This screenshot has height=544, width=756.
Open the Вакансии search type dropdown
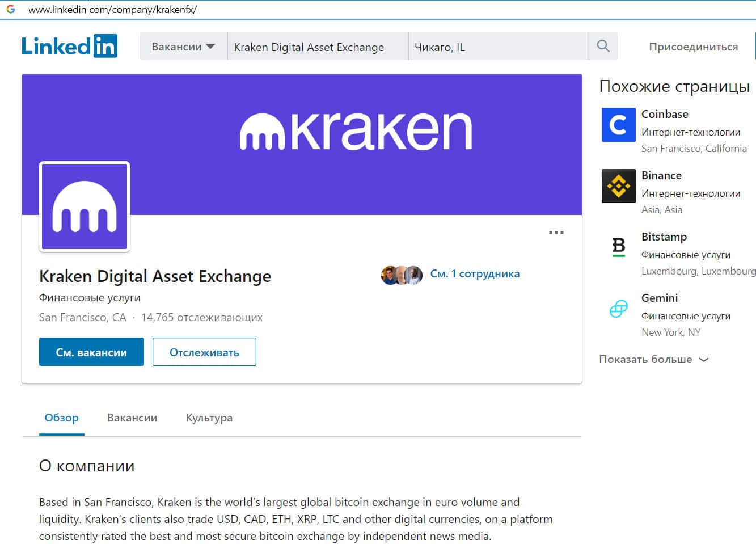tap(183, 47)
